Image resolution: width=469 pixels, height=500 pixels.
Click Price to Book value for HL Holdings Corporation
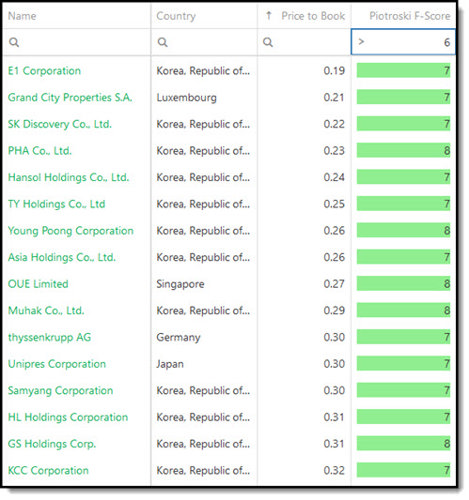334,417
